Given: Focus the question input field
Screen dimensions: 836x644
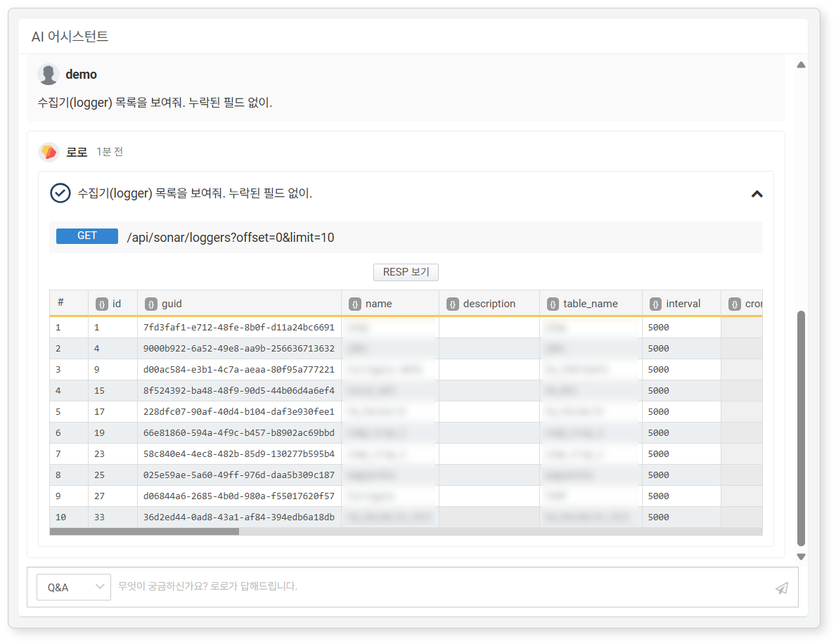Looking at the screenshot, I should [x=442, y=586].
